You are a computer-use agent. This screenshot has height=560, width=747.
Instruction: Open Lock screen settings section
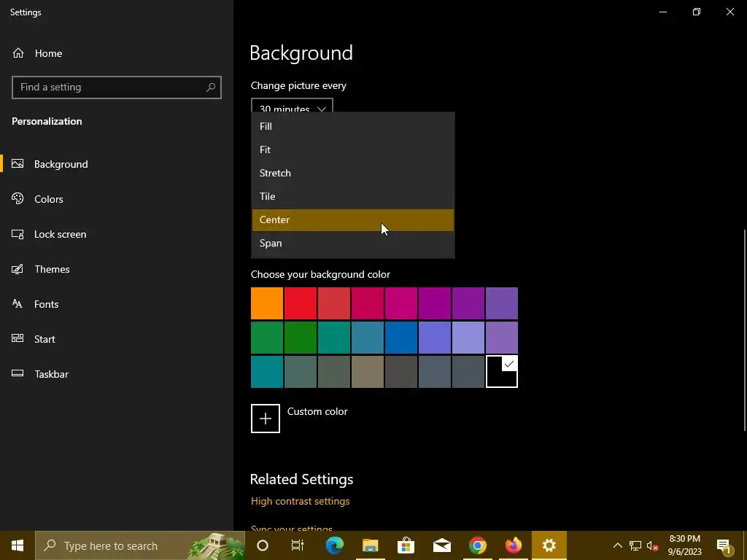pyautogui.click(x=60, y=234)
